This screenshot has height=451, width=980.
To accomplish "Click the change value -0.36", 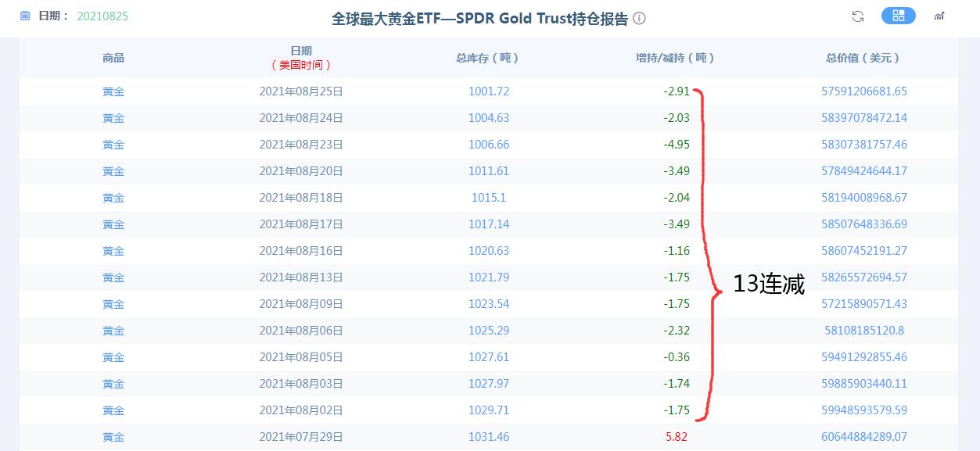I will (677, 357).
